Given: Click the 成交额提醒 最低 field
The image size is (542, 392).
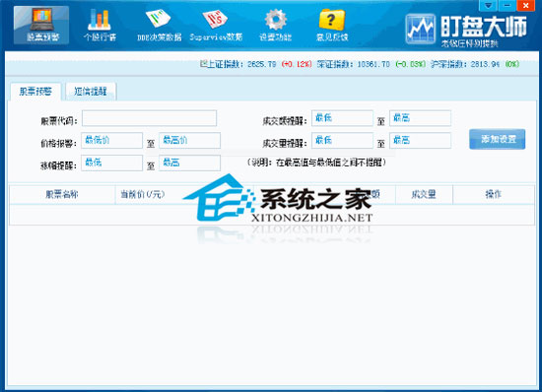Looking at the screenshot, I should [x=342, y=118].
